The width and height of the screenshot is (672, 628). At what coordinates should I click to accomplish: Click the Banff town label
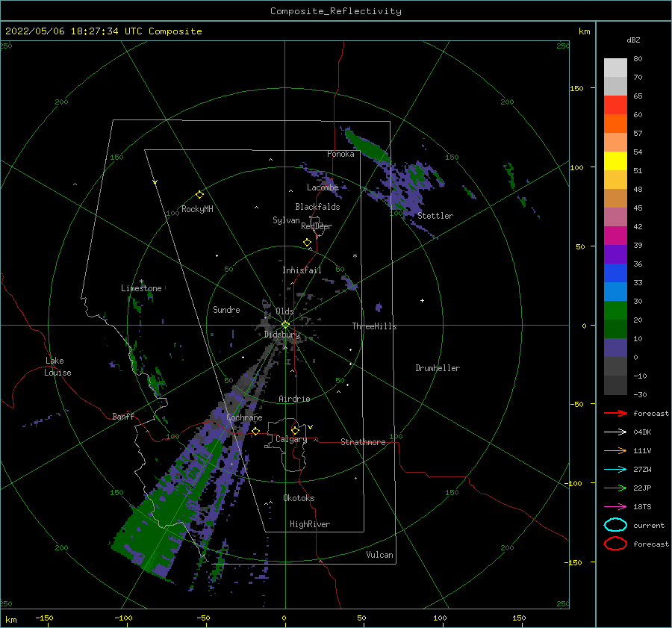pos(123,416)
